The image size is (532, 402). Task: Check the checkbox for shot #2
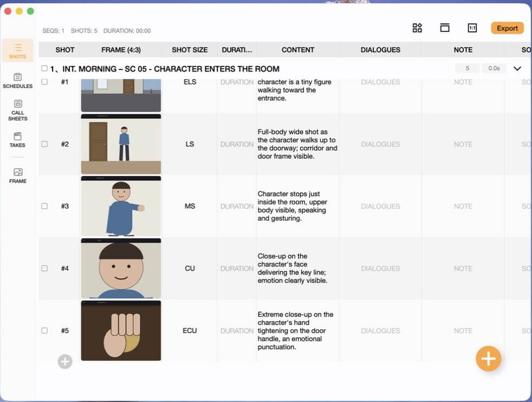coord(44,144)
